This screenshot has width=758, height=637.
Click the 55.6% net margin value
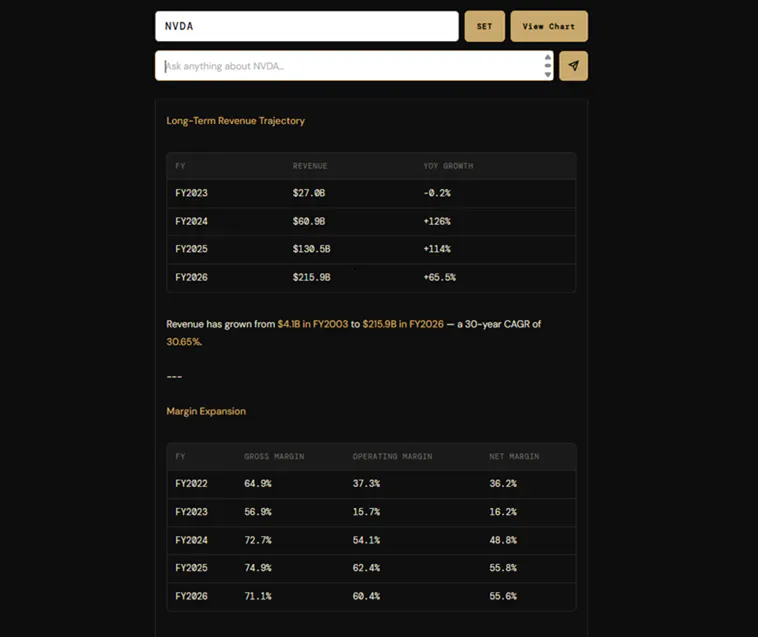coord(503,596)
